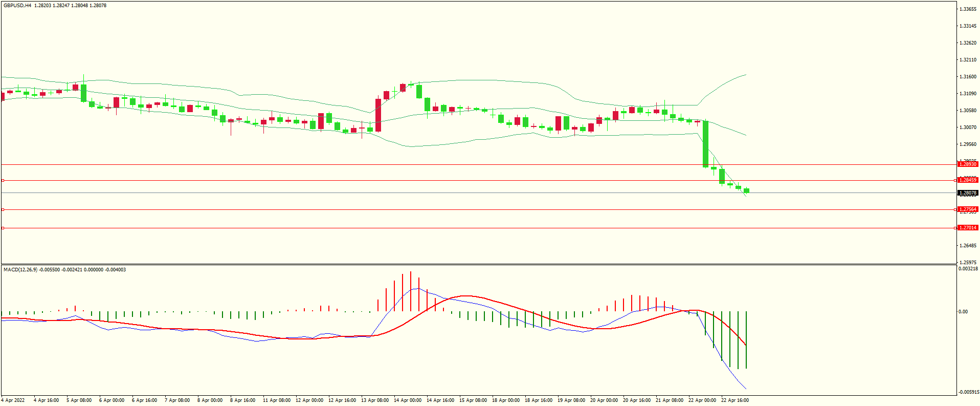
Task: Click the 1.30070 price scale value
Action: tap(968, 127)
